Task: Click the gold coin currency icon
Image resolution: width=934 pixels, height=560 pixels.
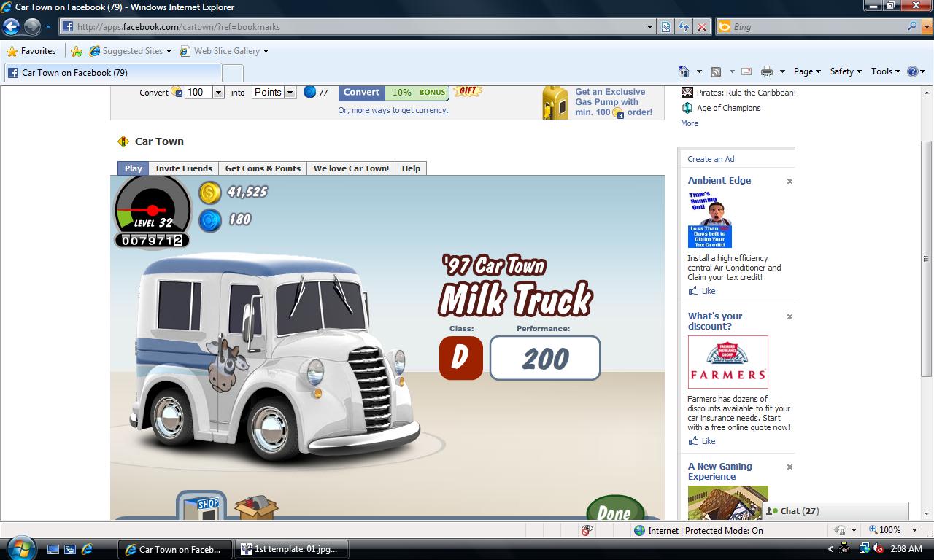Action: point(209,192)
